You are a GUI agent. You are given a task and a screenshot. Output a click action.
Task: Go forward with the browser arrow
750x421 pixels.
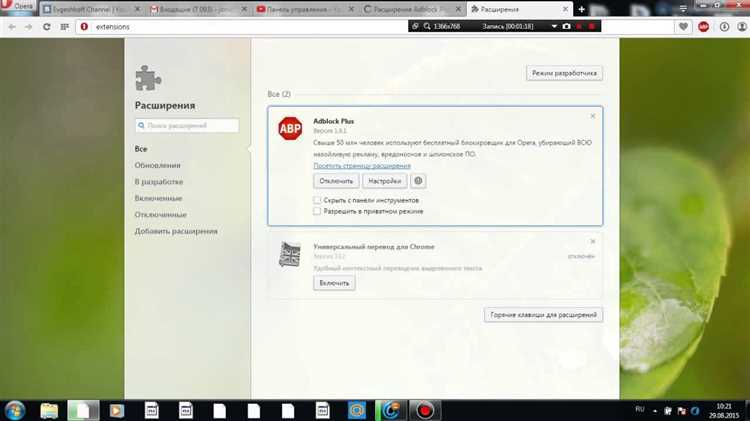[28, 27]
